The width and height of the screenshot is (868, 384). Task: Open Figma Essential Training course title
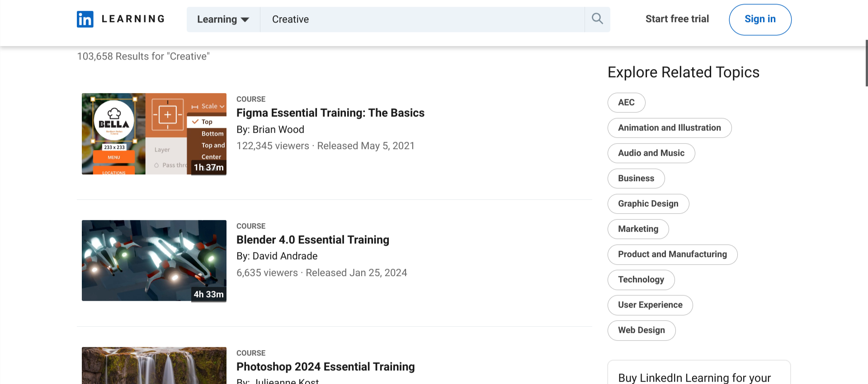[330, 113]
